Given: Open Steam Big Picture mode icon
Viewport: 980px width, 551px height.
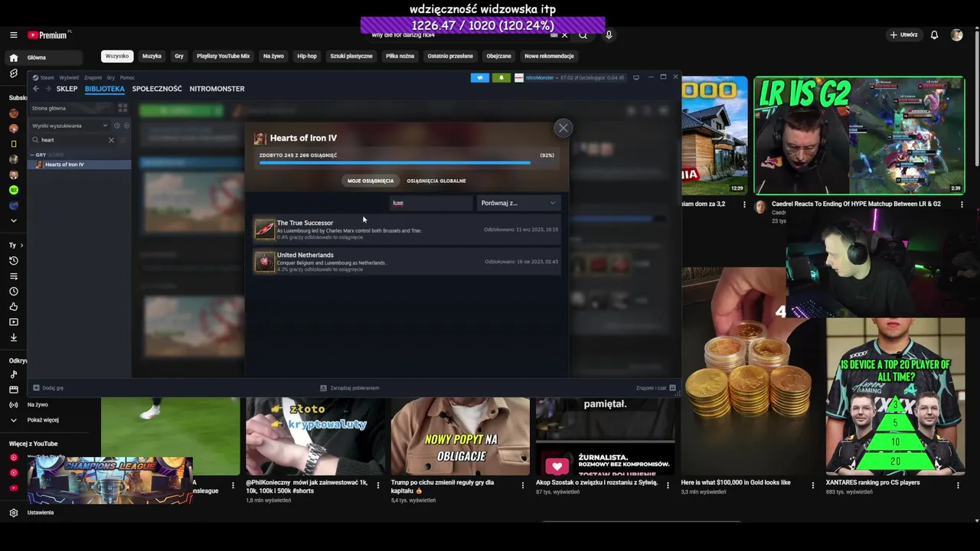Looking at the screenshot, I should (635, 77).
